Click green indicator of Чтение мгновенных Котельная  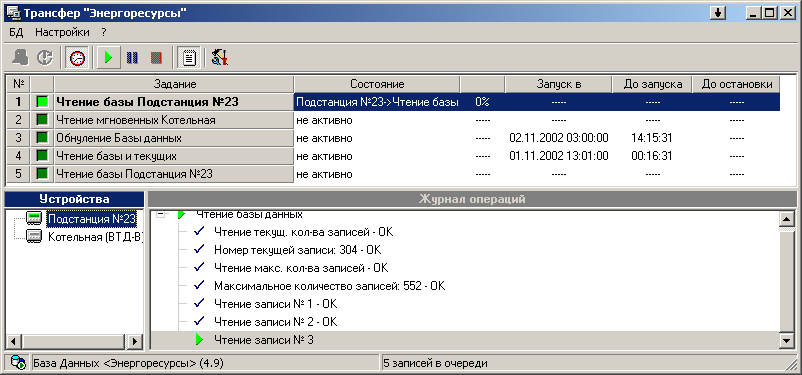pos(42,120)
